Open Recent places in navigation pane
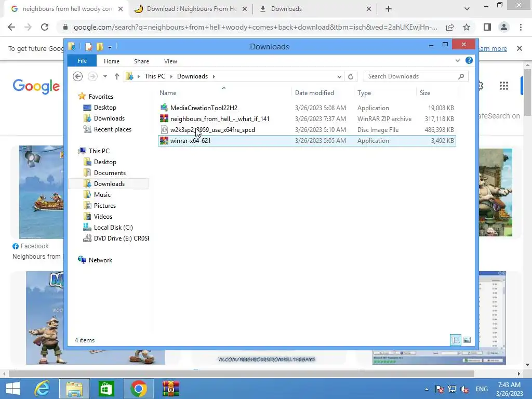The image size is (532, 399). [112, 129]
